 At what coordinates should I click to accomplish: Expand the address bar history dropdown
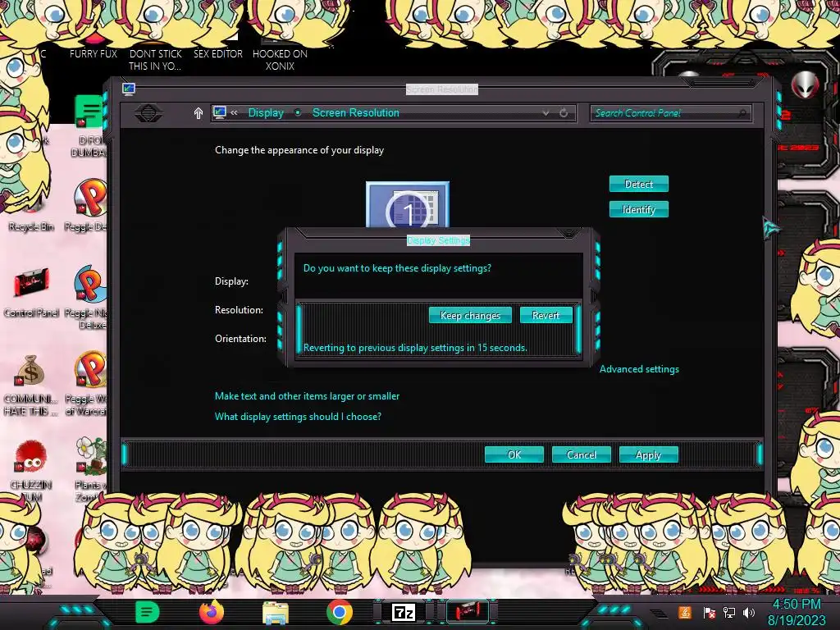[546, 113]
